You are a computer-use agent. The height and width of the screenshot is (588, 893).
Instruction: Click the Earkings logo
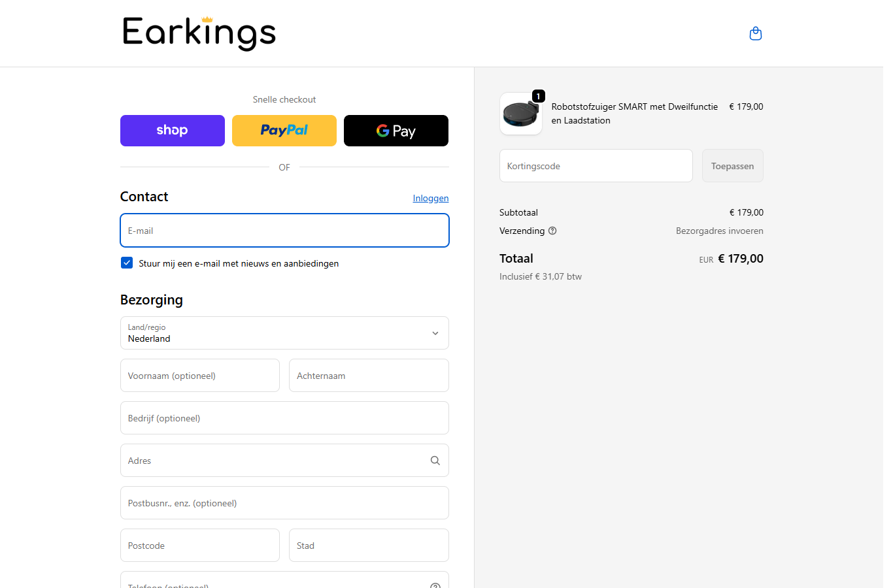[x=199, y=33]
